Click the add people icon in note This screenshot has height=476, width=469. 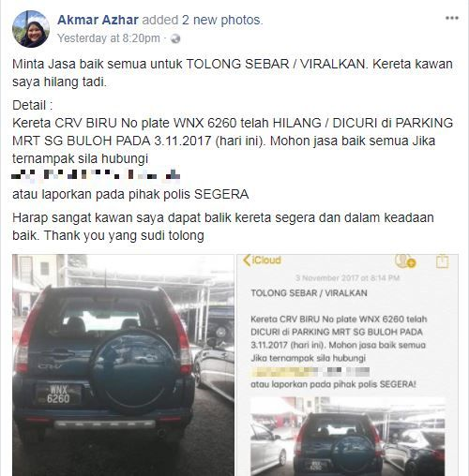[x=404, y=261]
